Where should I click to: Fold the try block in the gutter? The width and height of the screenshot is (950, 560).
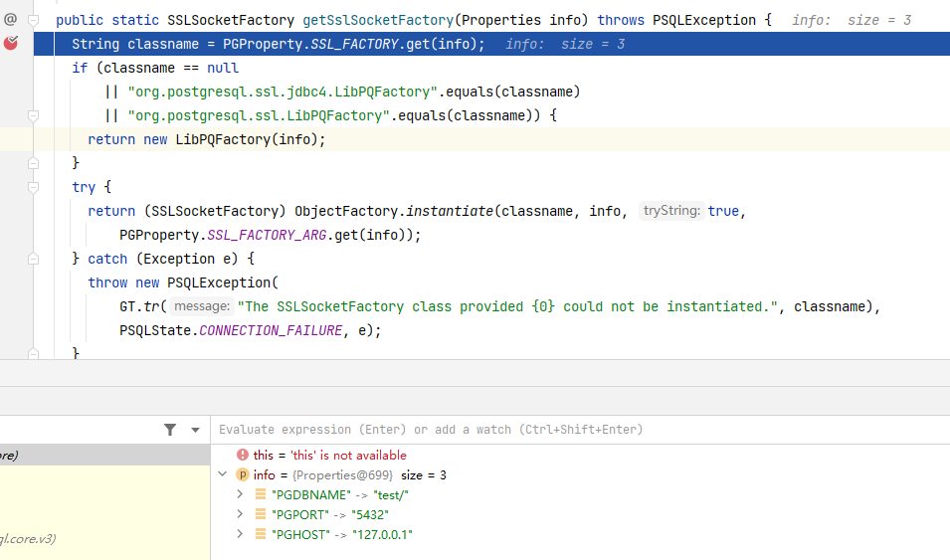(33, 187)
